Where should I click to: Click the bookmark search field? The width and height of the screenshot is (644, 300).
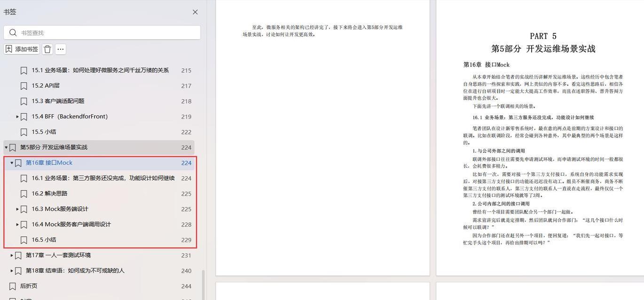pos(102,32)
